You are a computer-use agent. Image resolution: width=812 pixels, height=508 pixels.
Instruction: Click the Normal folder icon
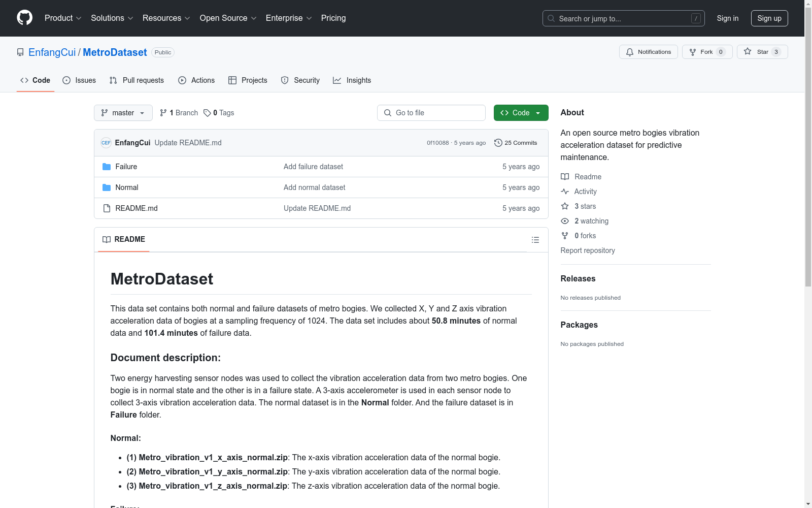pos(107,187)
